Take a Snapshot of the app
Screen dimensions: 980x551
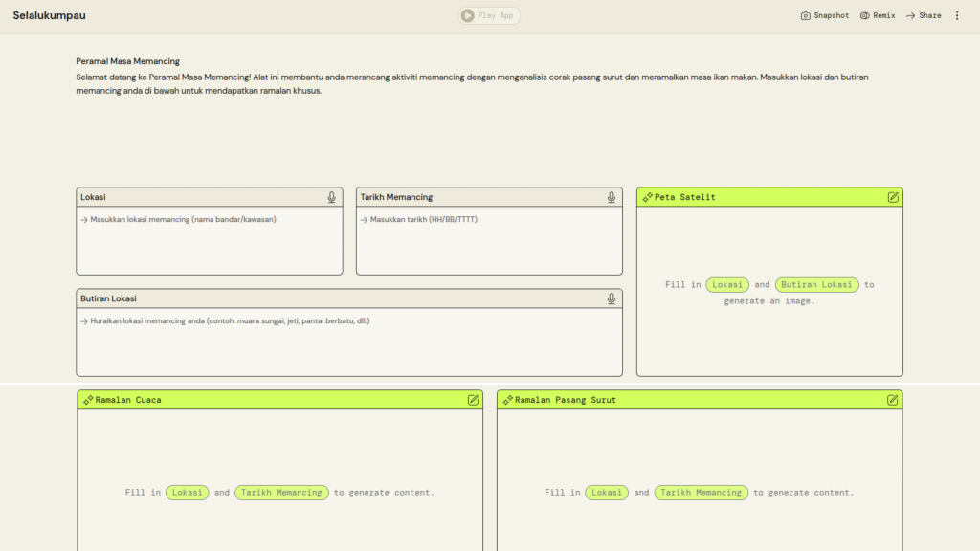click(x=825, y=15)
